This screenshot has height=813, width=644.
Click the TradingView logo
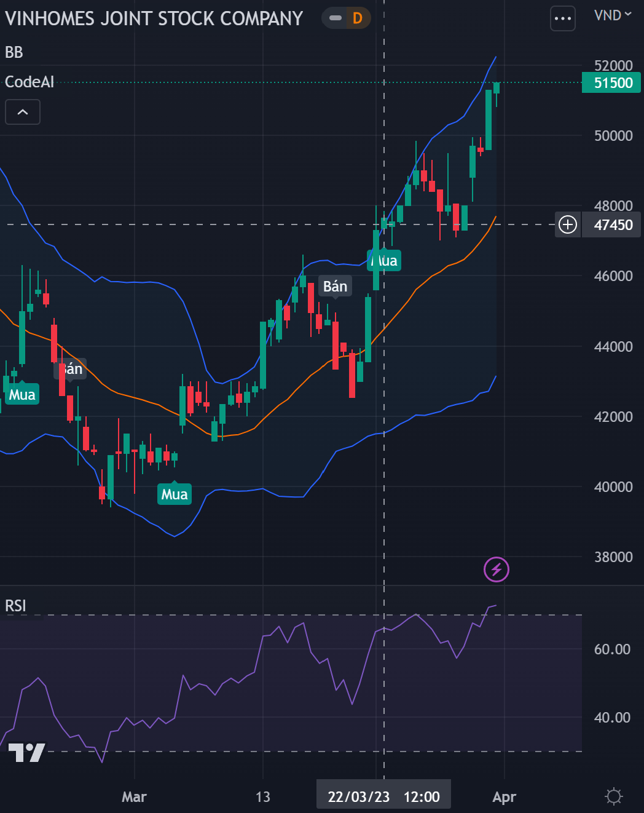pyautogui.click(x=26, y=753)
